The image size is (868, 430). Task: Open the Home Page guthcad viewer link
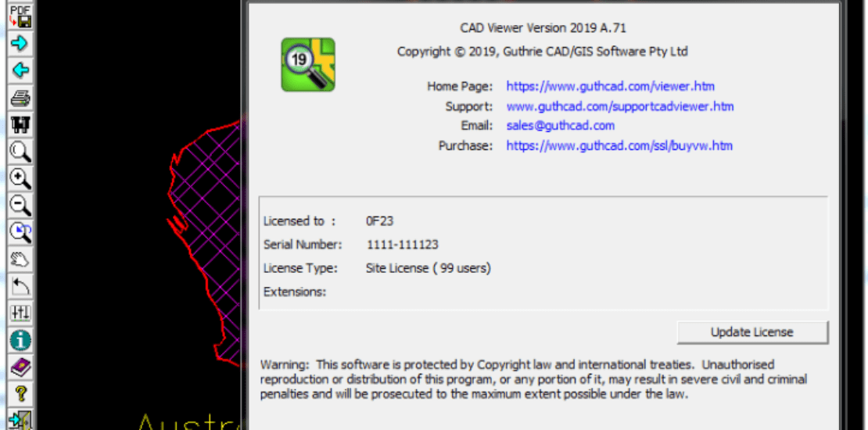point(610,86)
